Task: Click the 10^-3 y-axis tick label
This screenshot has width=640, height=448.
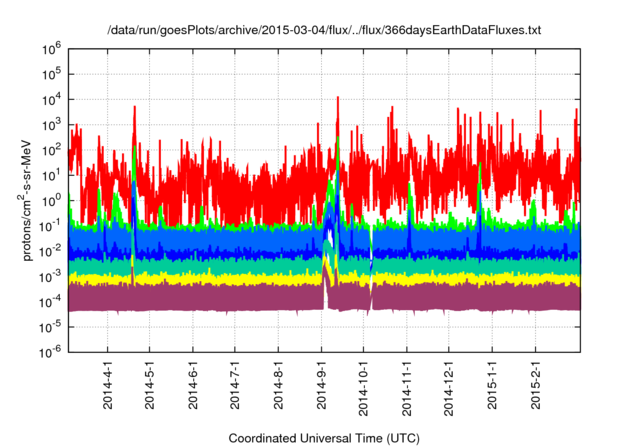Action: pyautogui.click(x=50, y=277)
